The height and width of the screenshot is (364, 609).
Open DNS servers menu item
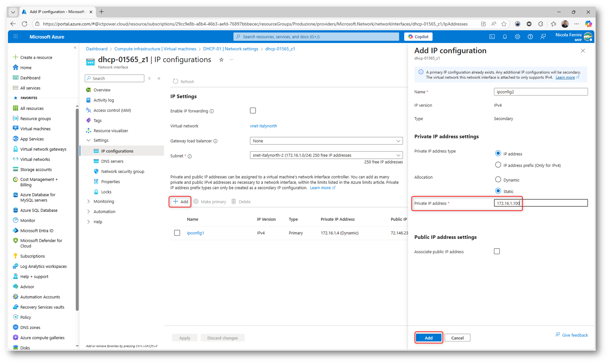[112, 161]
